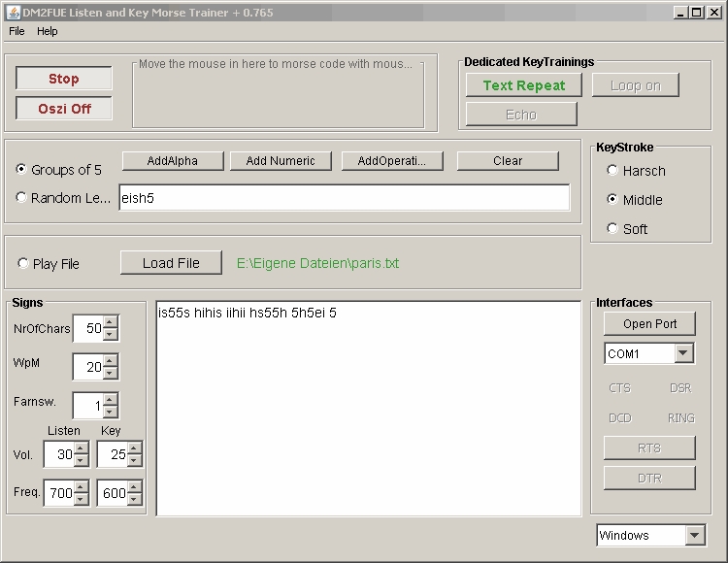Click the paris.txt file path text
This screenshot has width=728, height=563.
pyautogui.click(x=317, y=263)
